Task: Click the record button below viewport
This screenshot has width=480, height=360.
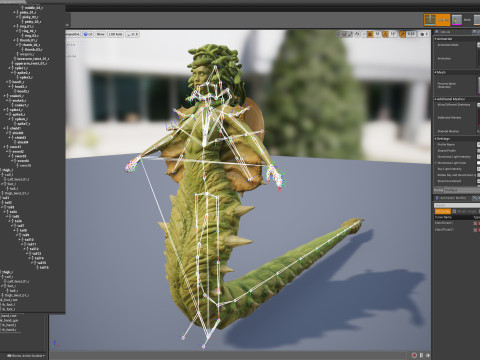Action: 414,355
